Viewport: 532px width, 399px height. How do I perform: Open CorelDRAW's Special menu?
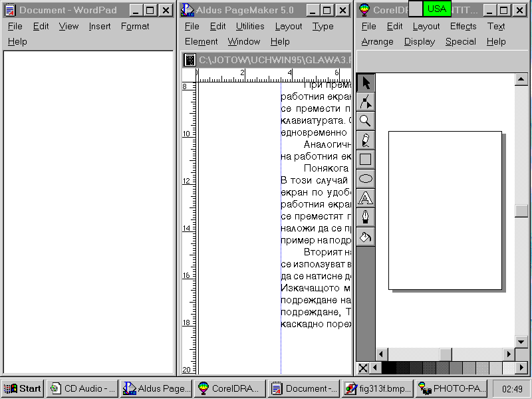(460, 41)
